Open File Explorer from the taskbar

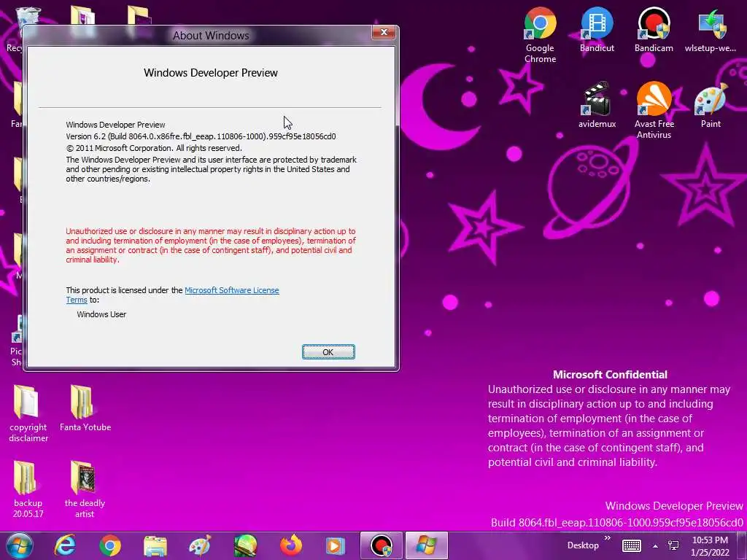click(x=155, y=545)
